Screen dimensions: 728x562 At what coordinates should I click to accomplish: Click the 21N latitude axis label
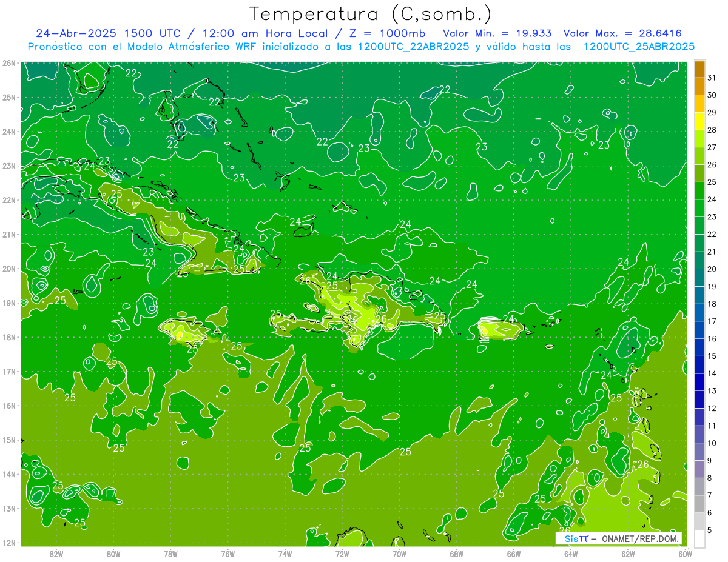pos(8,234)
